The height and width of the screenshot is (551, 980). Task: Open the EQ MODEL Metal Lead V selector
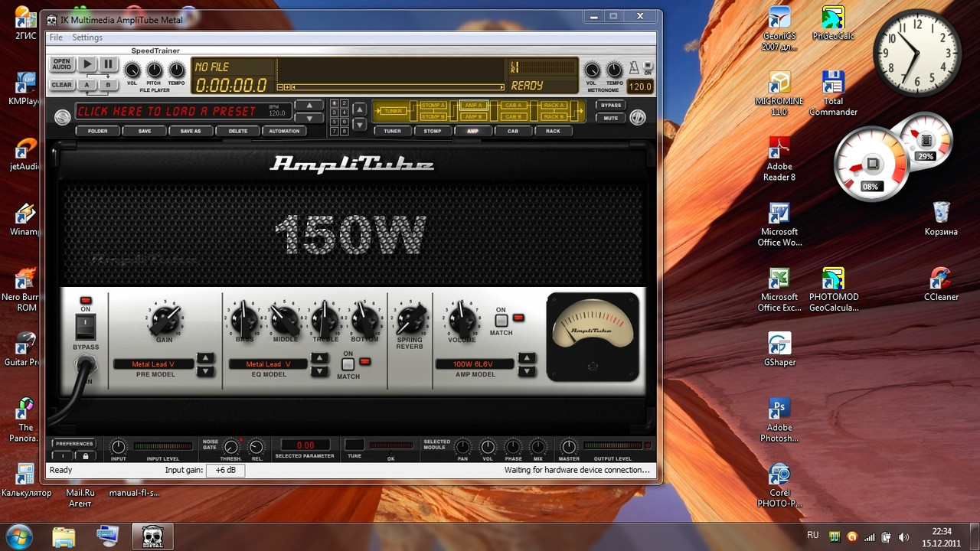pos(268,364)
